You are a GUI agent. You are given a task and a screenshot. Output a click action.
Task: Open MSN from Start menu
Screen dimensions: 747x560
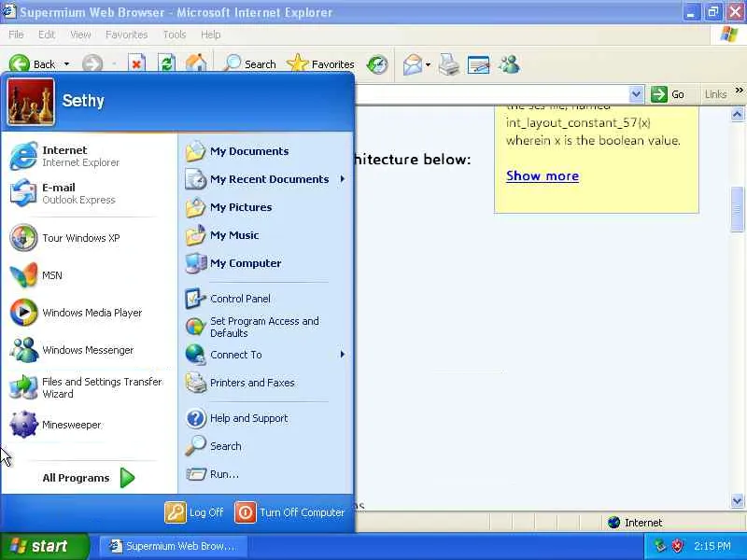pyautogui.click(x=89, y=275)
